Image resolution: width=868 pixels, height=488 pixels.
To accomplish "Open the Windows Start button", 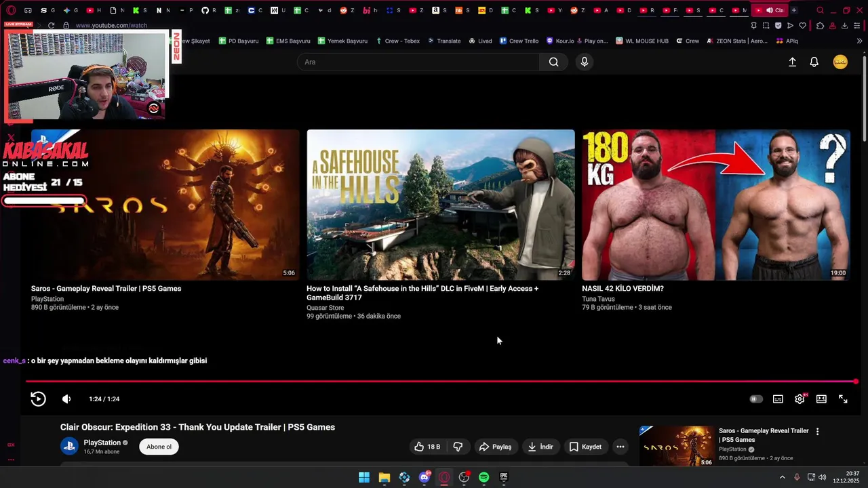I will [364, 477].
